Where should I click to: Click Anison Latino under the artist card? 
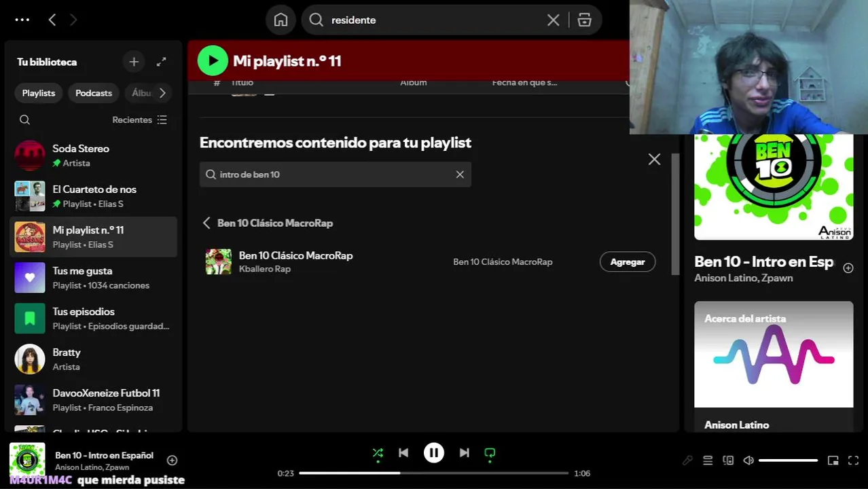(x=736, y=424)
